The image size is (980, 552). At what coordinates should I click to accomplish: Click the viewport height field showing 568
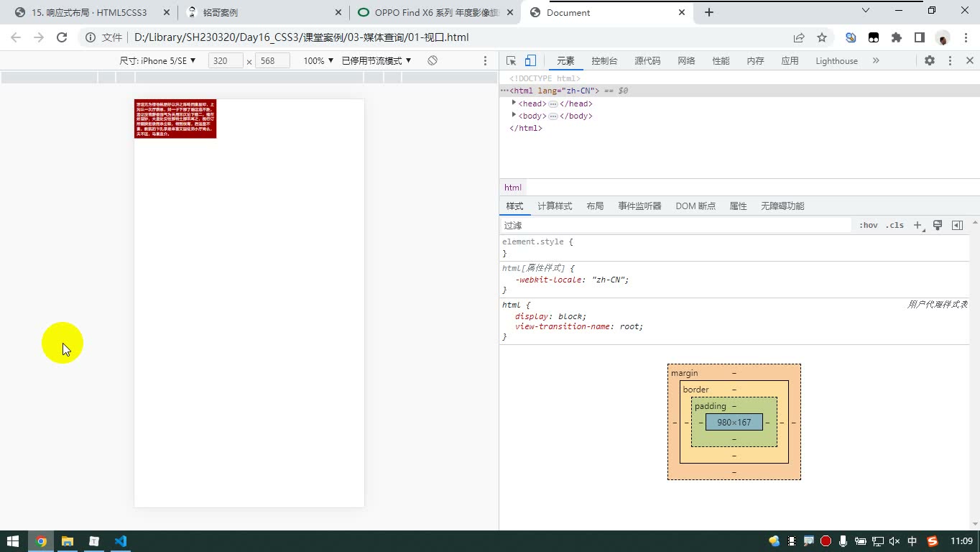click(x=272, y=61)
